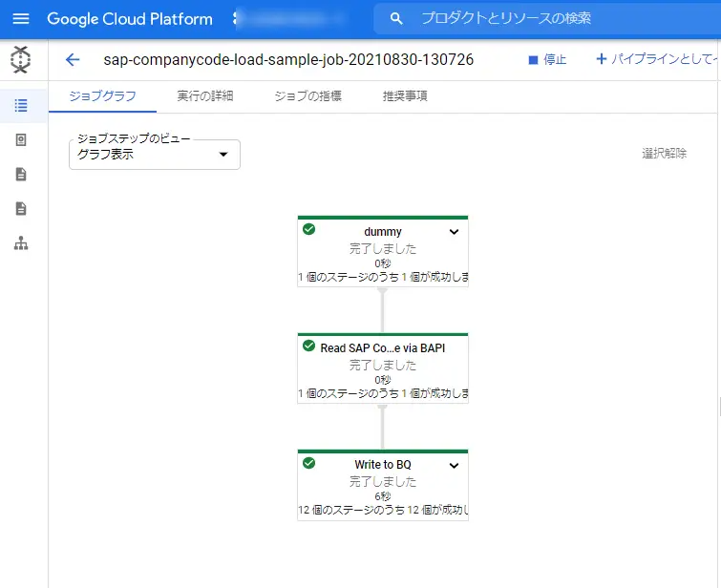Open the hierarchy tree sidebar icon
This screenshot has width=721, height=588.
tap(21, 243)
